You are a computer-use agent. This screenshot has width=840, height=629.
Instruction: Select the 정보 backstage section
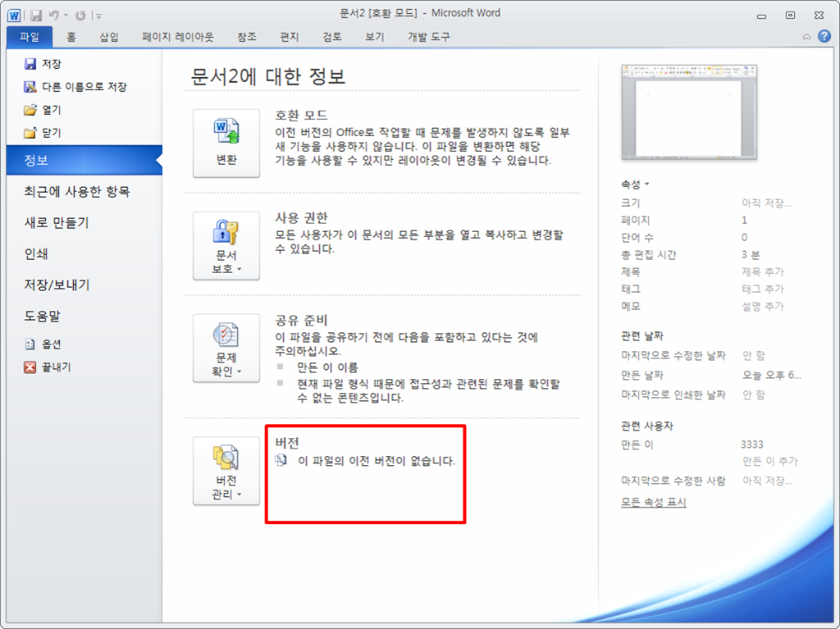tap(84, 160)
